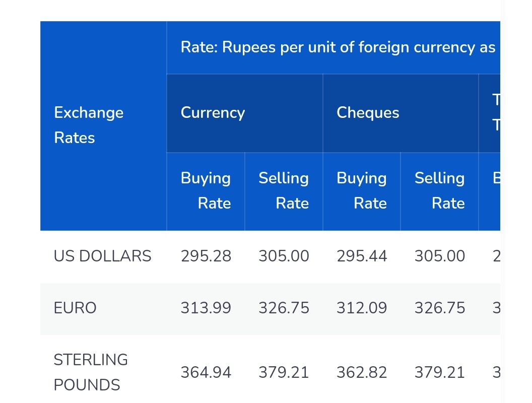
Task: Select the Currency column group header
Action: click(x=245, y=113)
